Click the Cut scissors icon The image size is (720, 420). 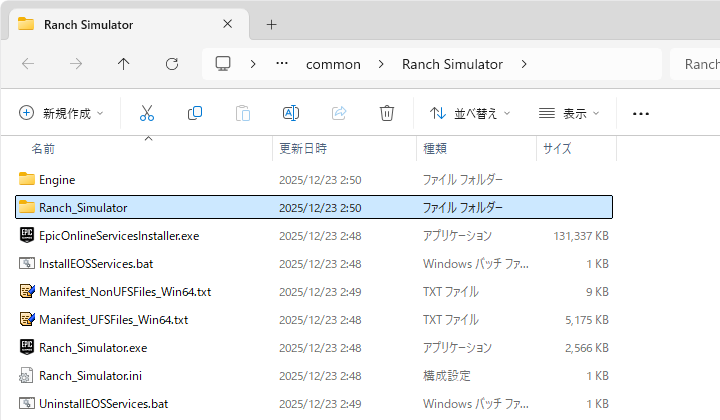(x=147, y=113)
